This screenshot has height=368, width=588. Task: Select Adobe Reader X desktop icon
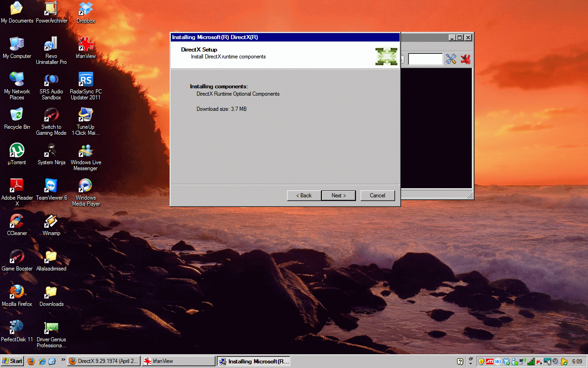point(17,192)
